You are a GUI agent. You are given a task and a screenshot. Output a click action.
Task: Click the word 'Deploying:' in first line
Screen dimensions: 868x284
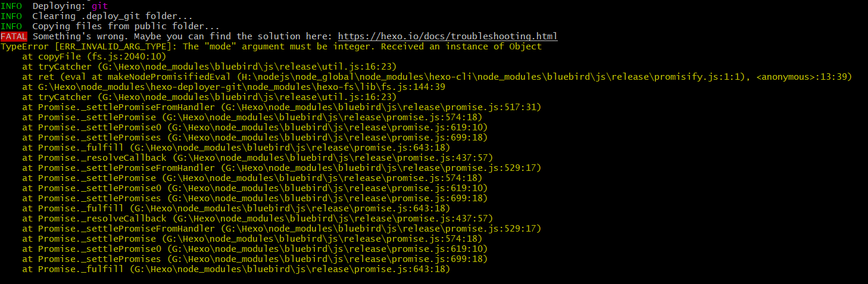55,6
